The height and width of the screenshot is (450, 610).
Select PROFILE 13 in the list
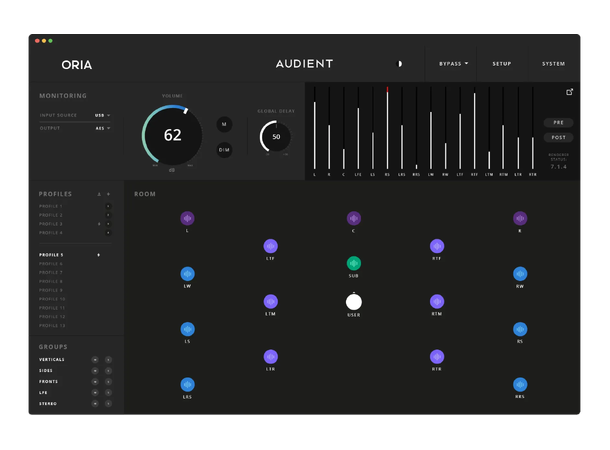(52, 326)
